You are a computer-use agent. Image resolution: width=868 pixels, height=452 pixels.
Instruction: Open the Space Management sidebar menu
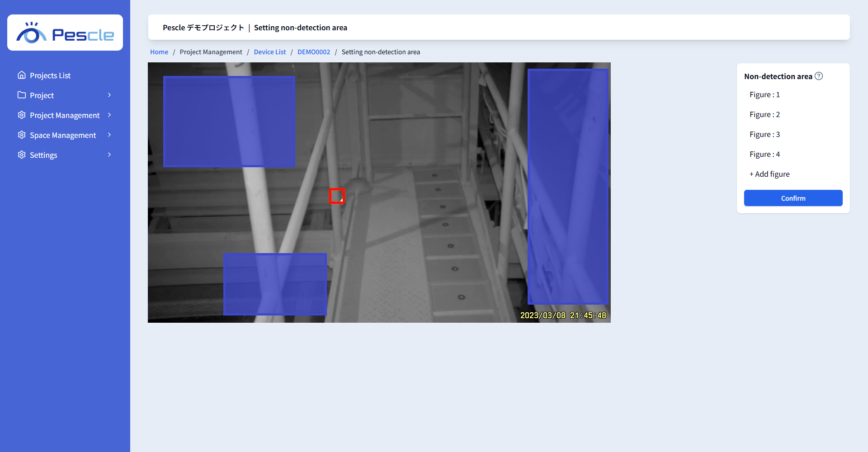click(x=65, y=135)
